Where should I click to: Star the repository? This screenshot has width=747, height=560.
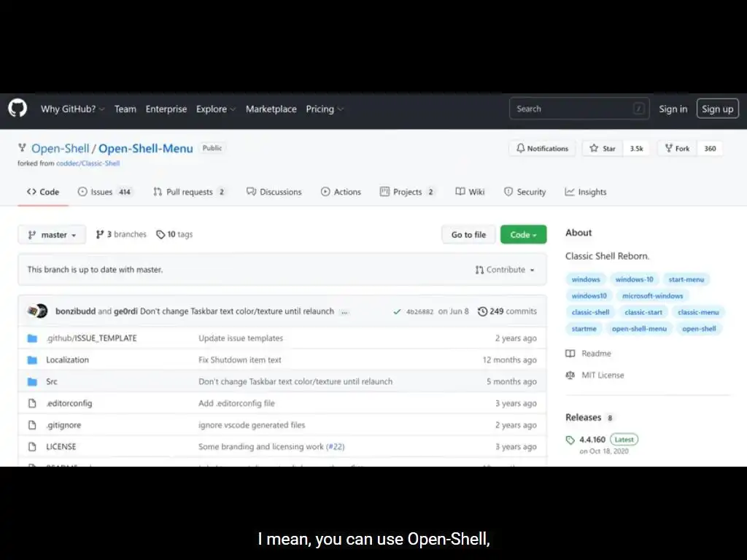point(602,149)
